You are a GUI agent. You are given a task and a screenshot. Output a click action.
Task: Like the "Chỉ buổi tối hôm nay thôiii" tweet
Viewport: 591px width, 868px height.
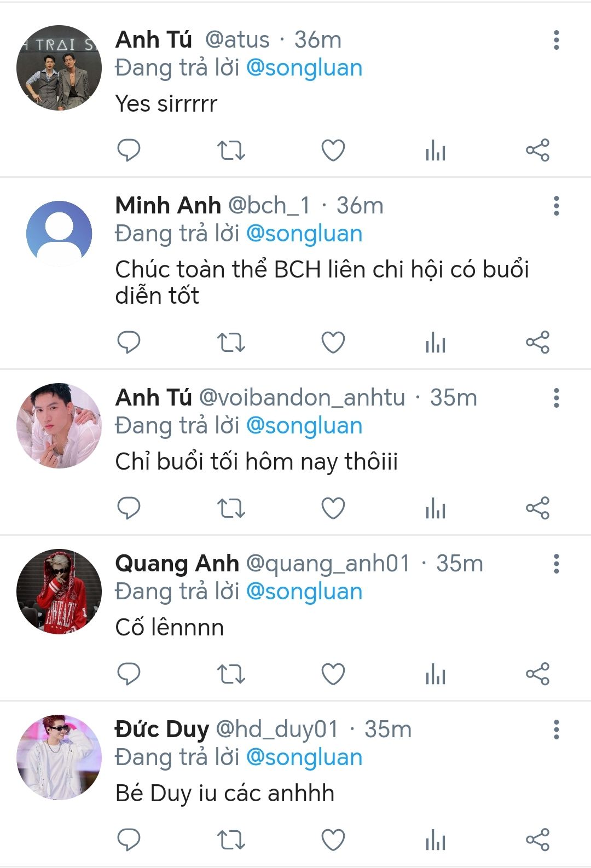[x=333, y=508]
